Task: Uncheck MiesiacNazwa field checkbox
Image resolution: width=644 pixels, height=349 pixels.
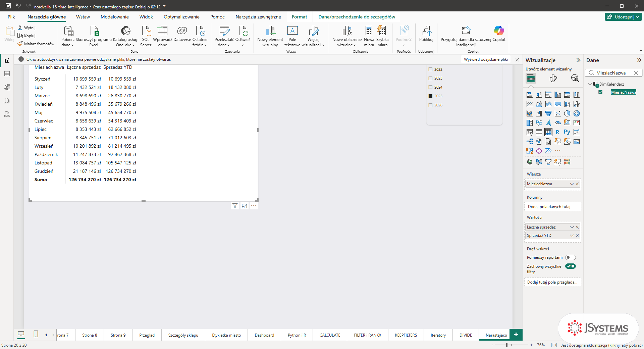Action: tap(600, 92)
